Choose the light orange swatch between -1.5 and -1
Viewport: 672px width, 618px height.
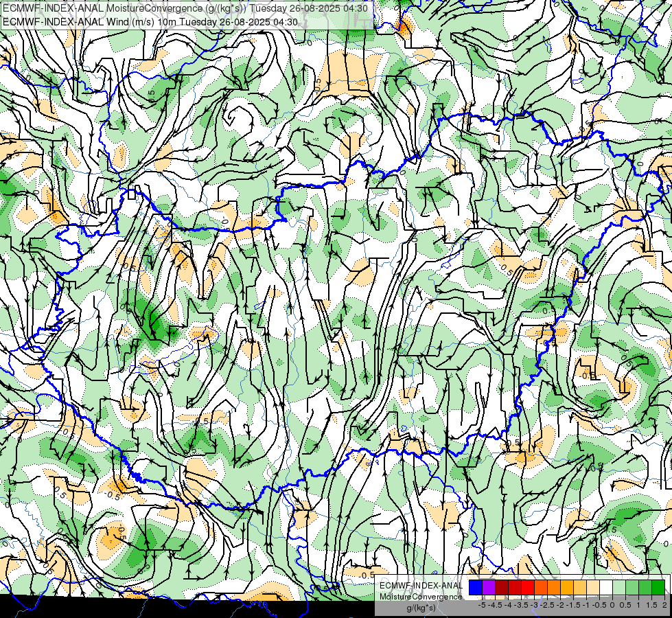tap(580, 588)
